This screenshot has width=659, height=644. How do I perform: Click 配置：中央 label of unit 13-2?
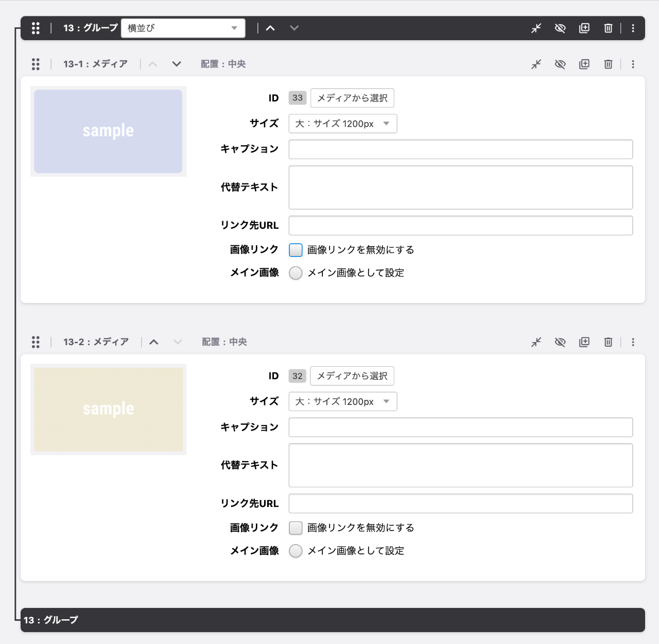[x=224, y=342]
